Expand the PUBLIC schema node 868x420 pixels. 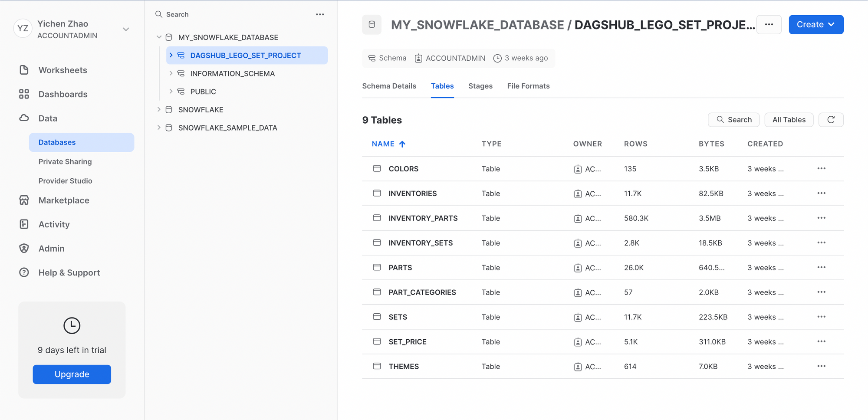tap(171, 91)
